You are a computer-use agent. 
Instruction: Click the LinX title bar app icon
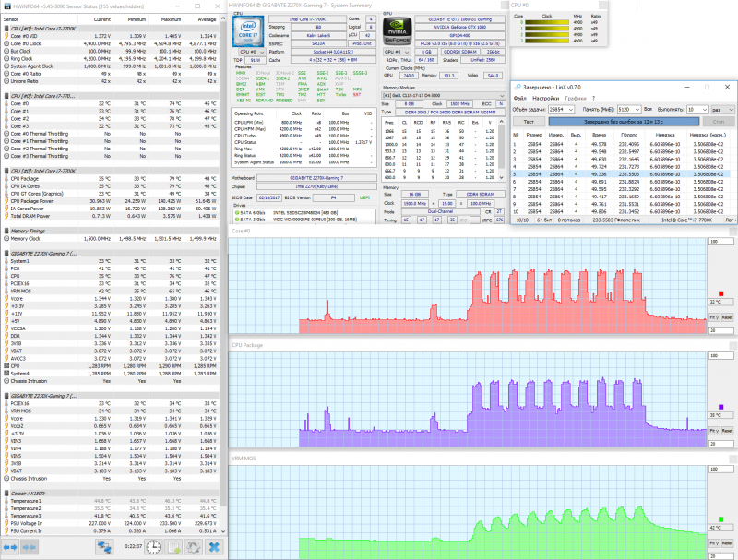[x=518, y=87]
